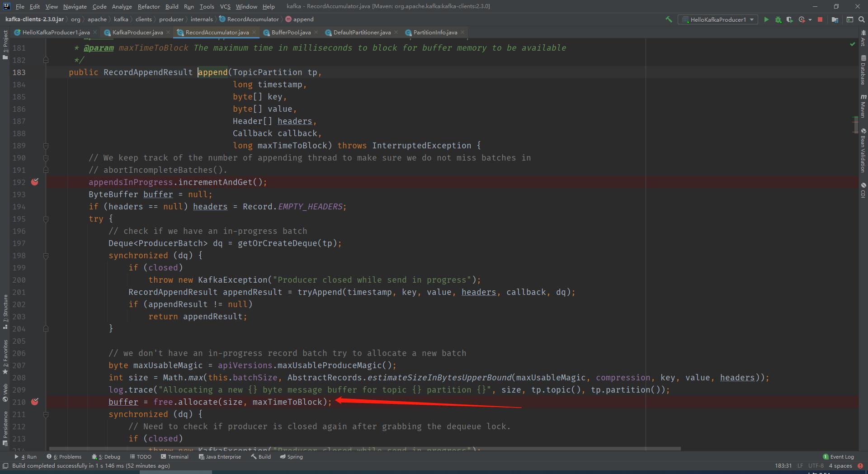Click the green inspection checkmark indicator
Image resolution: width=868 pixels, height=474 pixels.
pos(852,44)
